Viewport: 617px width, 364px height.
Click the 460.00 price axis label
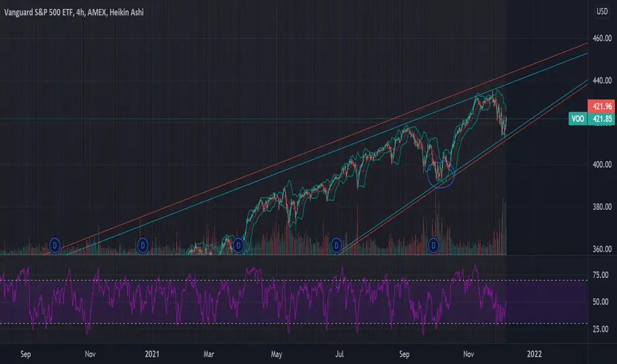click(x=602, y=38)
